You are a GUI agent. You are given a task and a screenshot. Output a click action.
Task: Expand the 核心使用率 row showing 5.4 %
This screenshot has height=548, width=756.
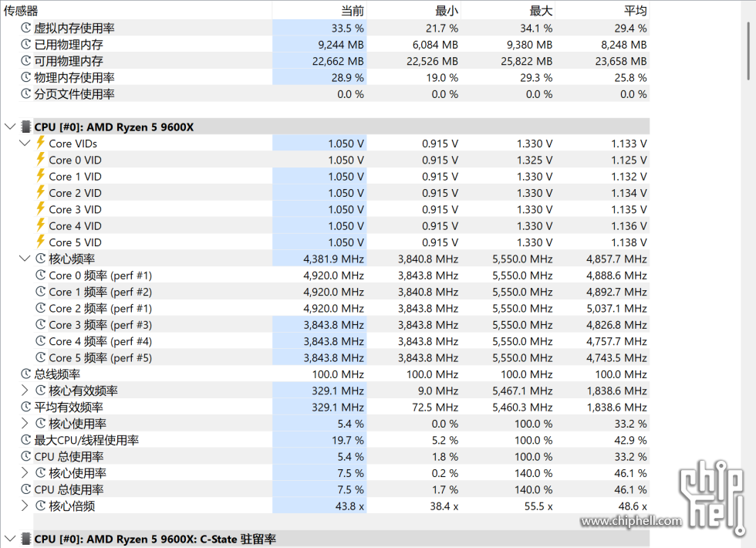pos(25,424)
